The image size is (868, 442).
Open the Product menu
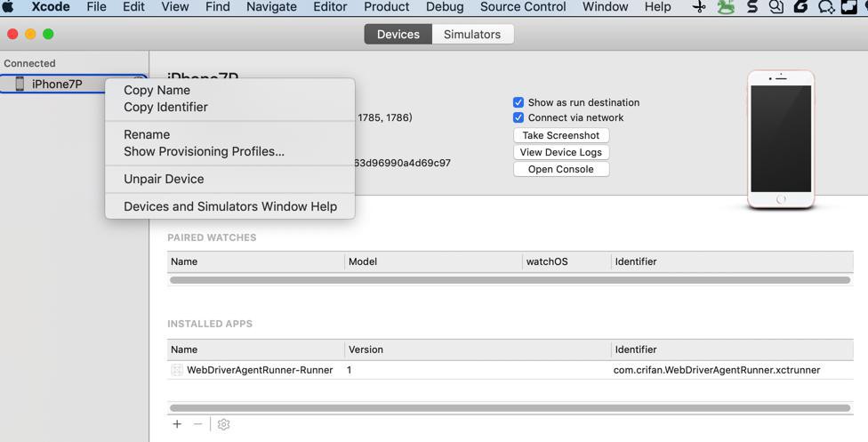[386, 6]
